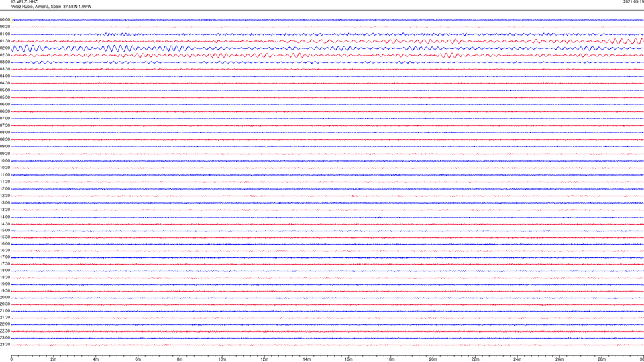Click the 10m axis label

222,359
